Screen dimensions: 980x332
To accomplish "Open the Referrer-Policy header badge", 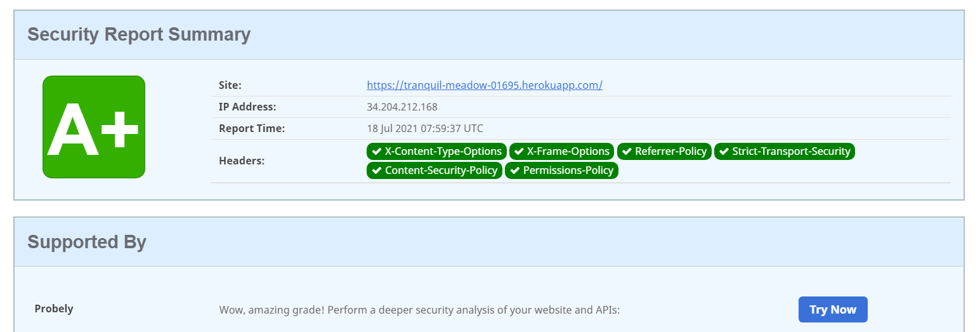I will click(664, 151).
